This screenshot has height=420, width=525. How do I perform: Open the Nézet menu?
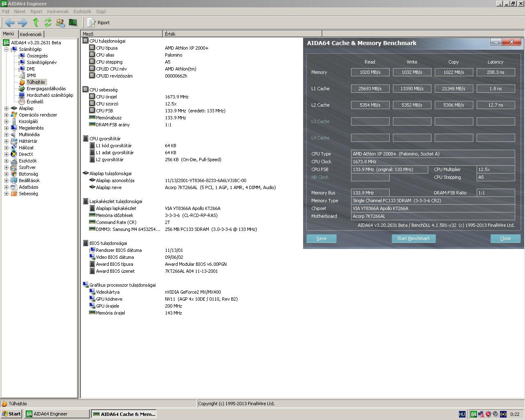pos(20,11)
